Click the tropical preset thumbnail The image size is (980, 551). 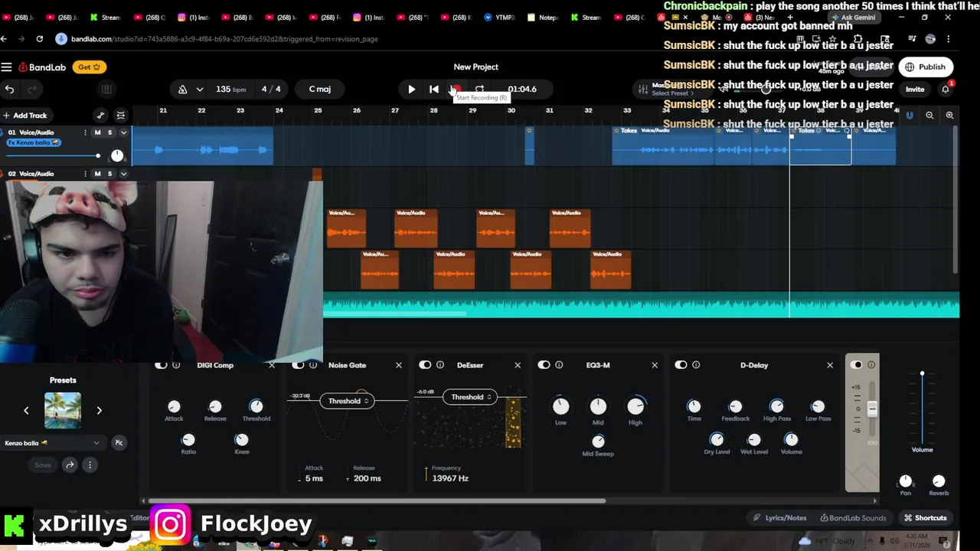coord(63,411)
